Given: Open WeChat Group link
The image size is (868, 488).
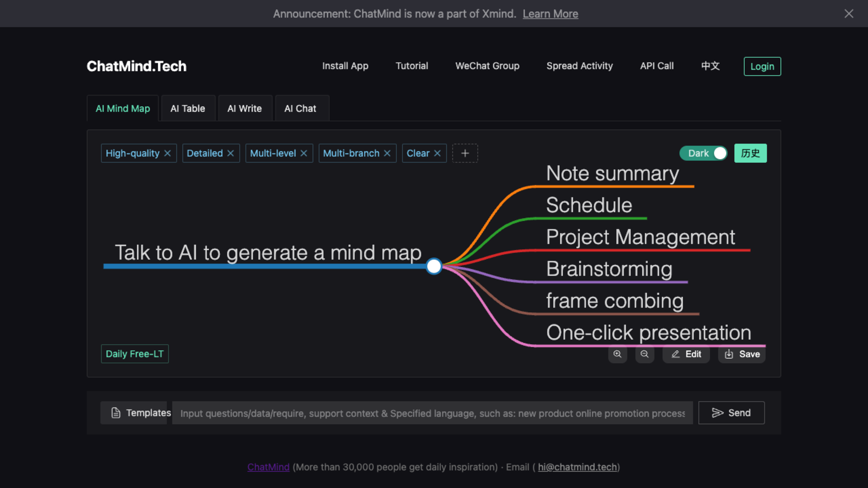Looking at the screenshot, I should click(x=487, y=66).
